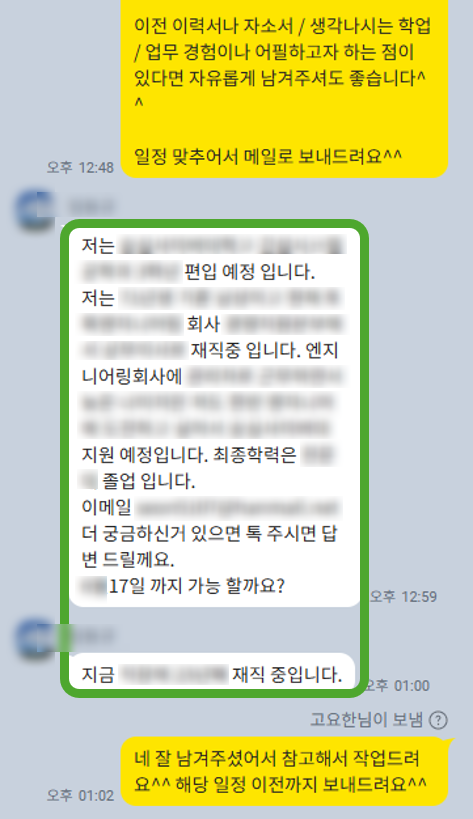473x819 pixels.
Task: Click the 오후 12:48 timestamp
Action: [x=80, y=167]
